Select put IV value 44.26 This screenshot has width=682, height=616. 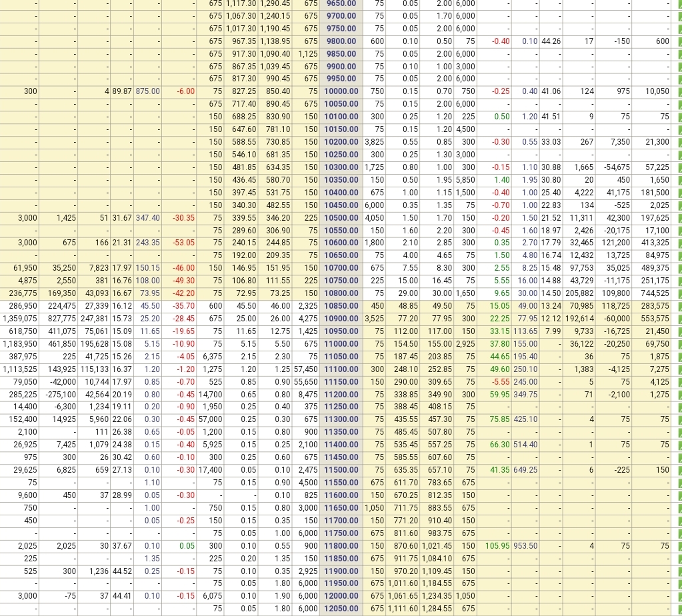[551, 41]
